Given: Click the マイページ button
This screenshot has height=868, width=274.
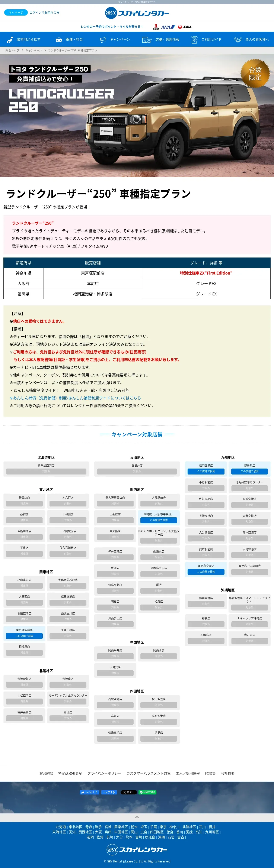Looking at the screenshot, I should coord(16,12).
